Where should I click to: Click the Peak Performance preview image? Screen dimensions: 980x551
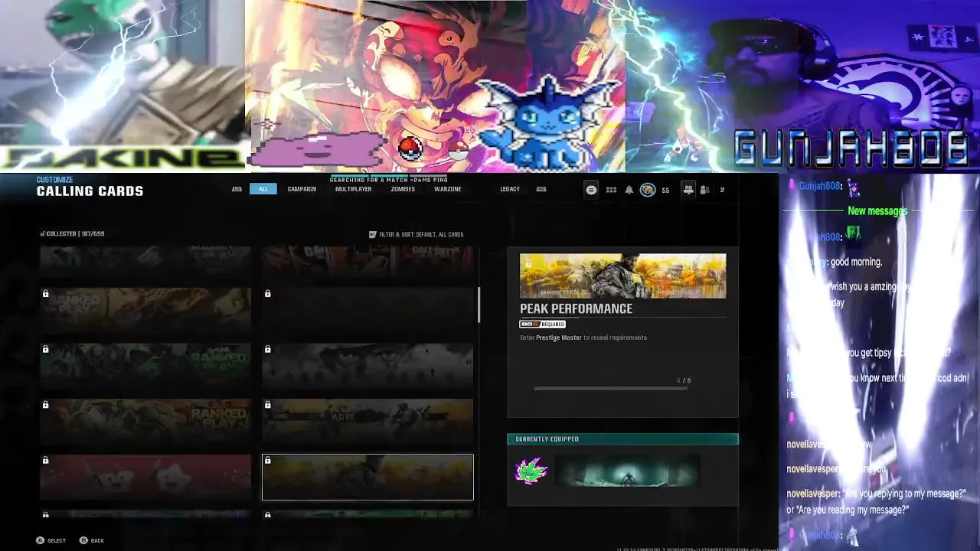coord(623,276)
